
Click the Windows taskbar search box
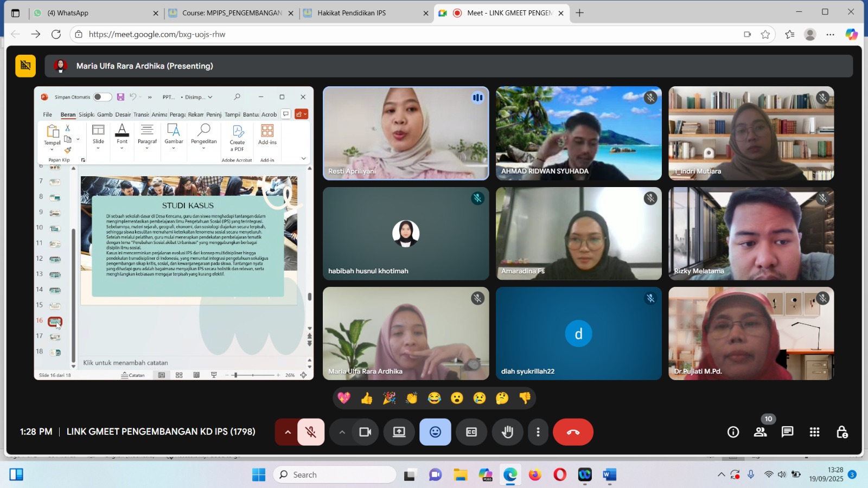point(335,475)
